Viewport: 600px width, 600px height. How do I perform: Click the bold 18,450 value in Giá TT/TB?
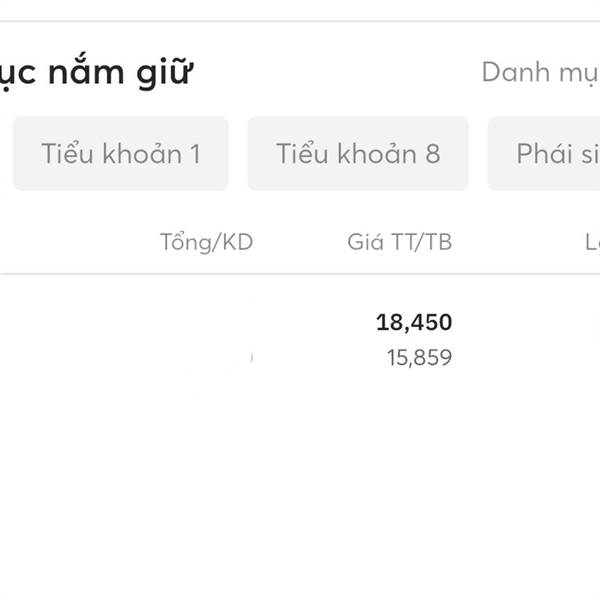[414, 322]
